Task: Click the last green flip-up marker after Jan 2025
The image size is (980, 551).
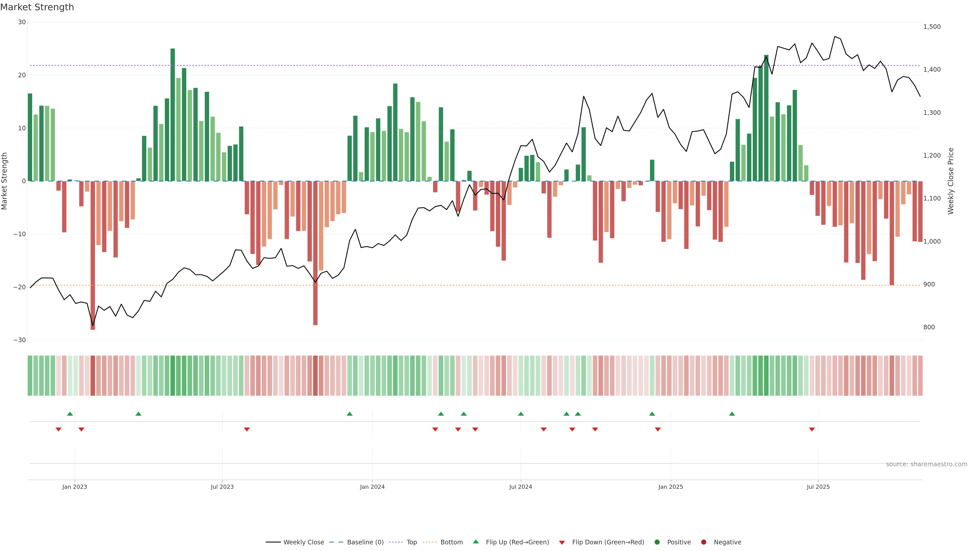Action: tap(732, 414)
